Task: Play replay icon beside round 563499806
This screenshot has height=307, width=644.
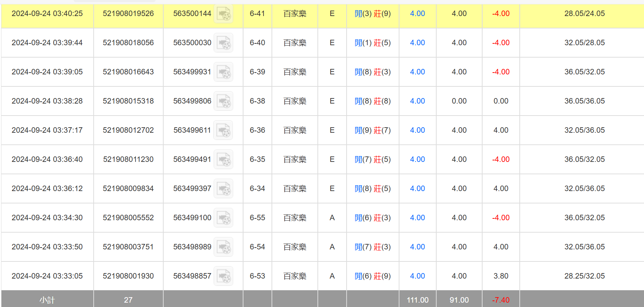Action: [223, 101]
